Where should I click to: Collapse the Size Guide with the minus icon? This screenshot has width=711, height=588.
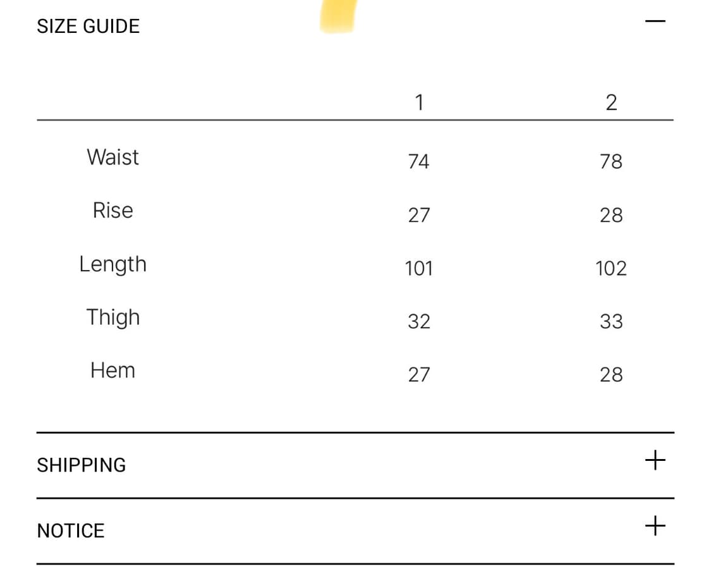(655, 21)
